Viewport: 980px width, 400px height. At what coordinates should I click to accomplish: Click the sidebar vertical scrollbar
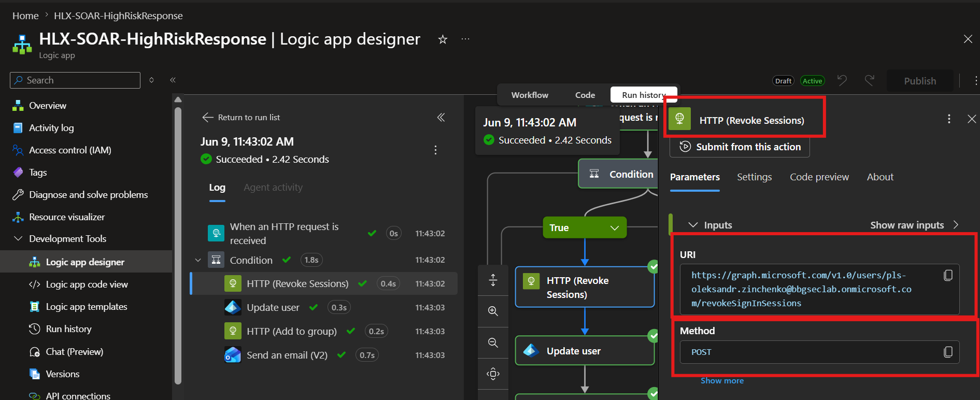(178, 246)
